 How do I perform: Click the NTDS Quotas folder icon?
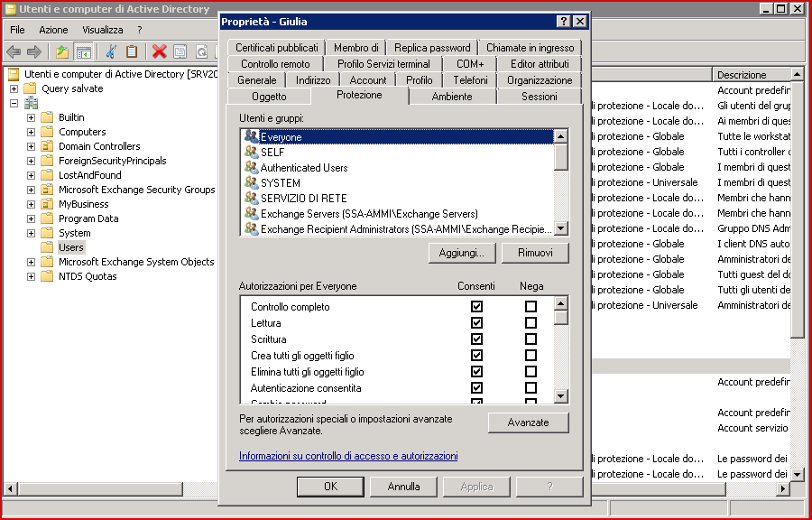47,276
